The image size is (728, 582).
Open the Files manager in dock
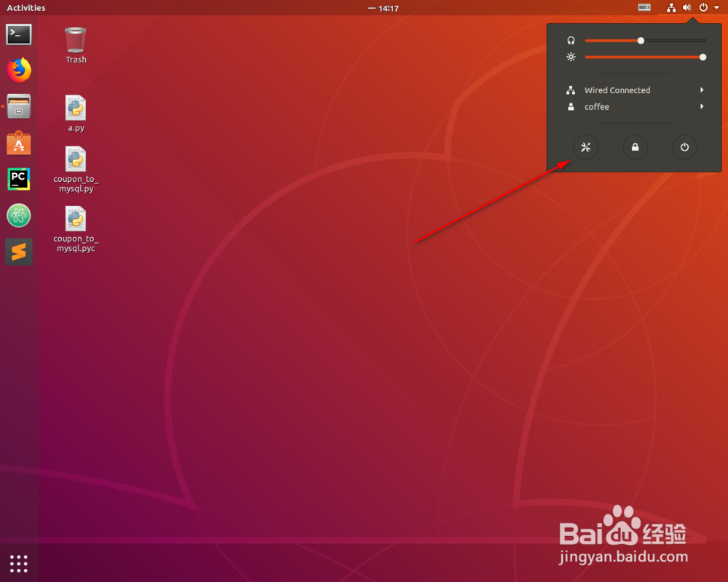pyautogui.click(x=19, y=106)
